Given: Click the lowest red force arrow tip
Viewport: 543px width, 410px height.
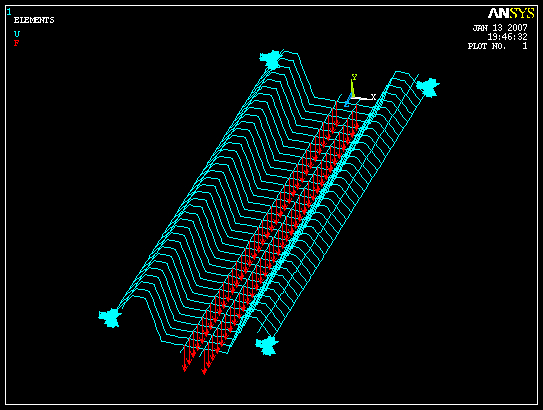Looking at the screenshot, I should click(x=204, y=372).
